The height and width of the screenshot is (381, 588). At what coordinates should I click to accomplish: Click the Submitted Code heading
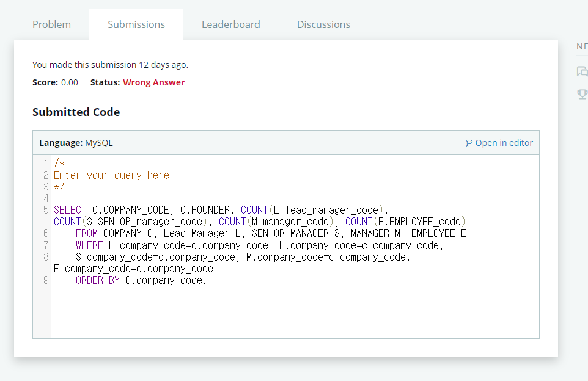tap(76, 112)
